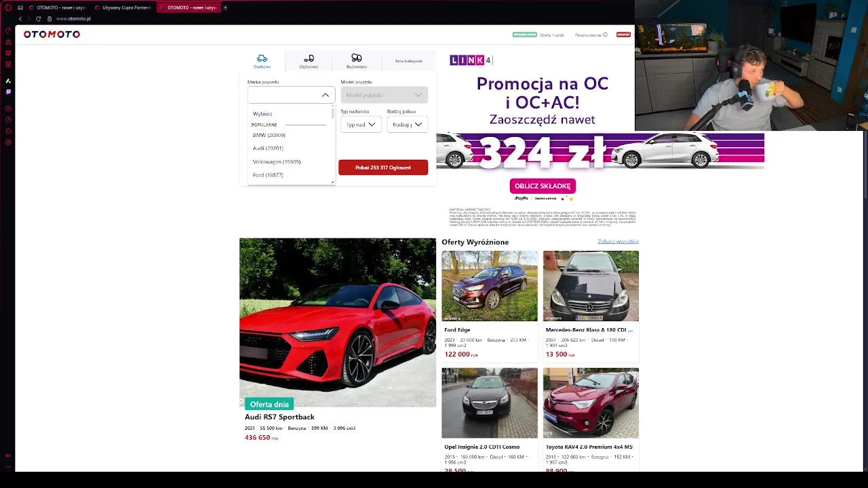This screenshot has height=488, width=868.
Task: Click the top speedometer icon in sidebar
Action: pyautogui.click(x=8, y=30)
